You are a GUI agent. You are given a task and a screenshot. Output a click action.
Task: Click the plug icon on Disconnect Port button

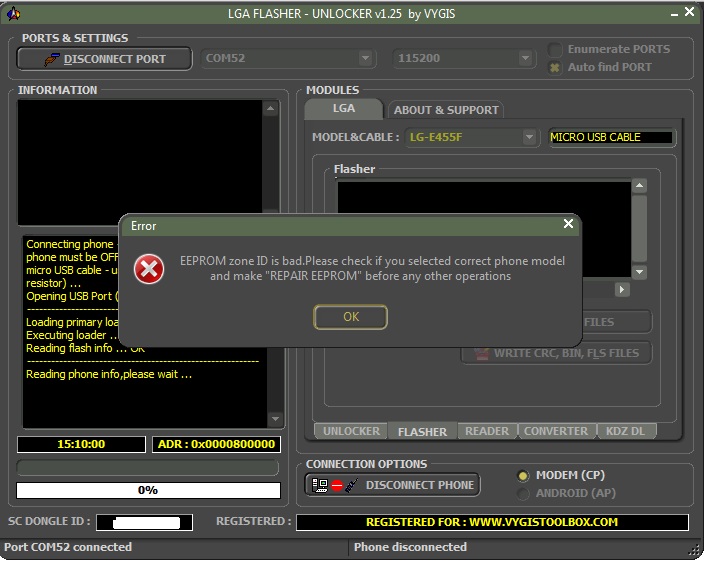(52, 59)
